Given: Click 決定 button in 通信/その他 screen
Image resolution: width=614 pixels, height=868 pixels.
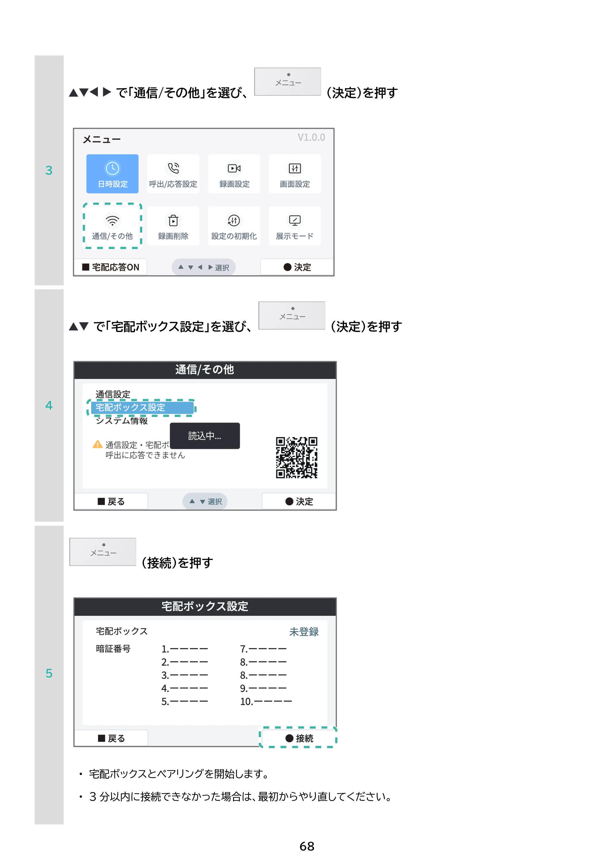Looking at the screenshot, I should tap(299, 501).
